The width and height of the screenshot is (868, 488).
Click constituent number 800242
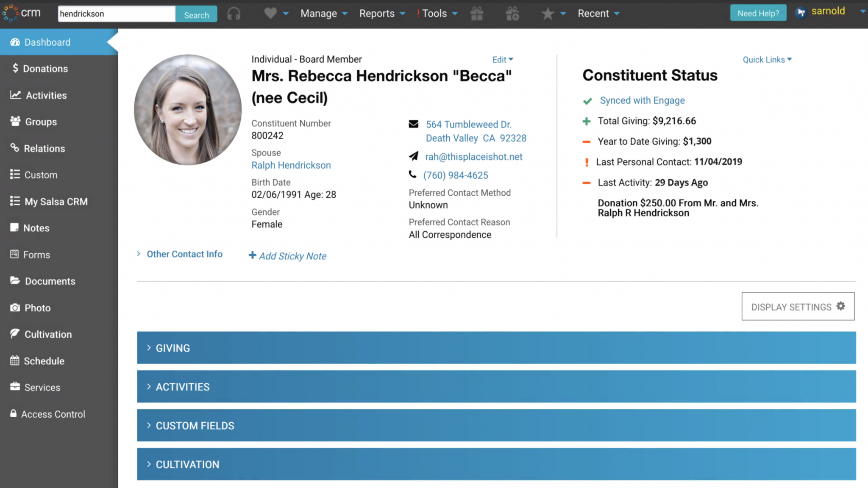click(267, 136)
